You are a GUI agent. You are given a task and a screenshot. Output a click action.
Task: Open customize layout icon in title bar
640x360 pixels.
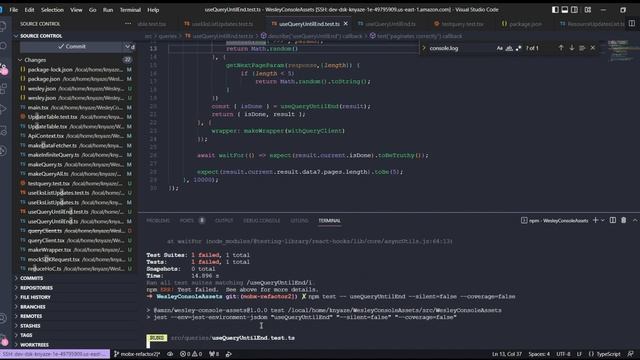[588, 10]
